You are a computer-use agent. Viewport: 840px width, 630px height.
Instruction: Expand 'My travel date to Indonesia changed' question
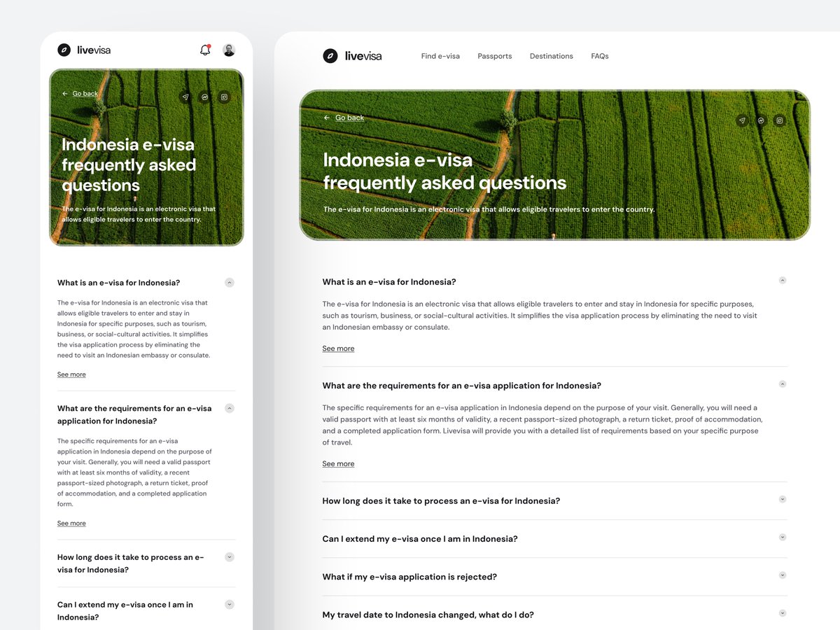click(783, 613)
